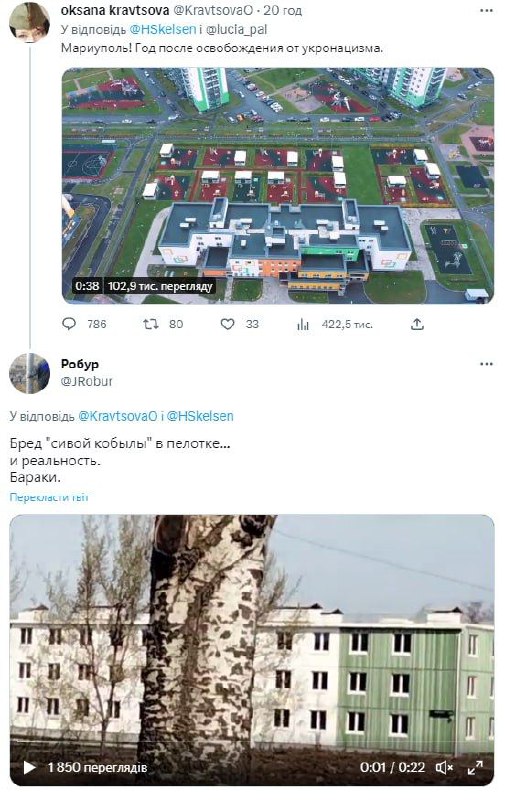Expand the video to fullscreen
This screenshot has width=505, height=800.
(475, 767)
